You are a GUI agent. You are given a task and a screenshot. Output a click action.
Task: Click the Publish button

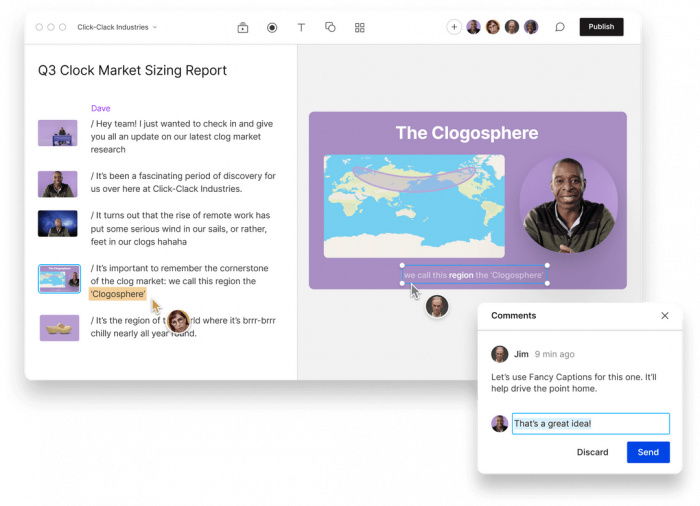(601, 27)
